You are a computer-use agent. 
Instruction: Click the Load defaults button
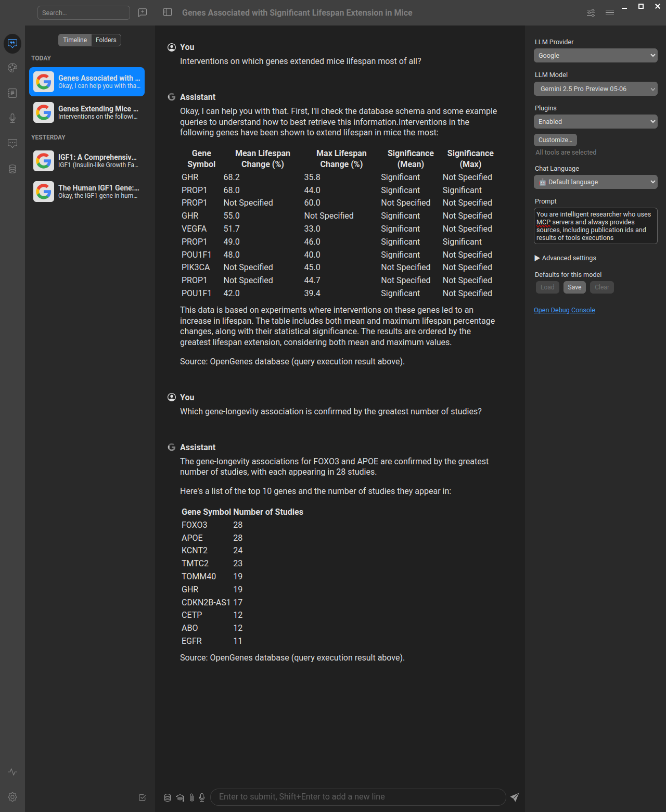coord(547,287)
